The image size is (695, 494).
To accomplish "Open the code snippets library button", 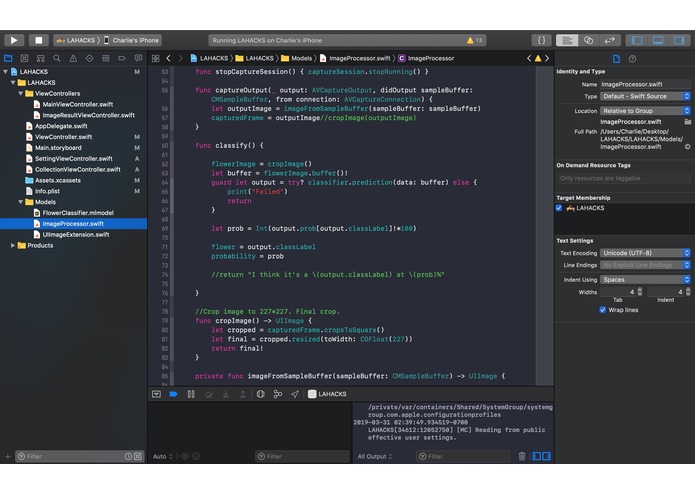I will (541, 40).
